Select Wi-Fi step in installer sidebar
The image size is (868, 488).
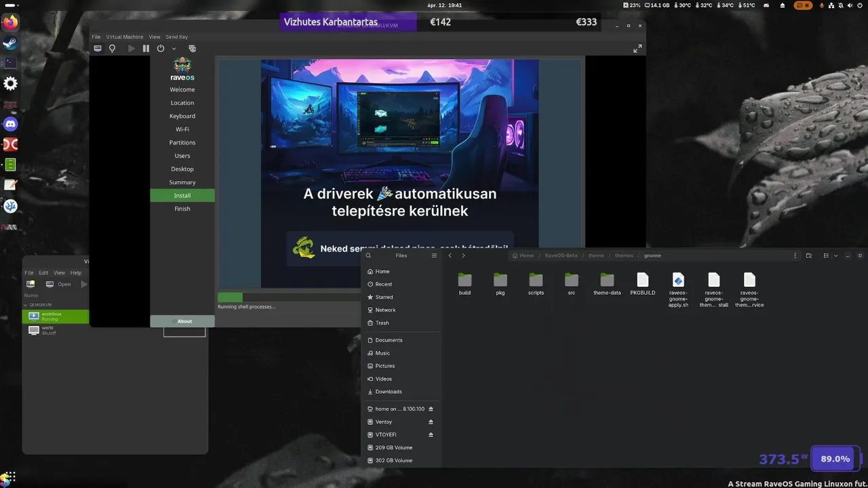(x=182, y=129)
